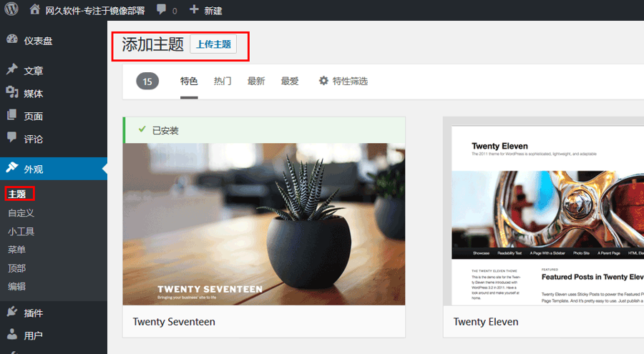
Task: Open 评论 comments in sidebar
Action: 33,139
